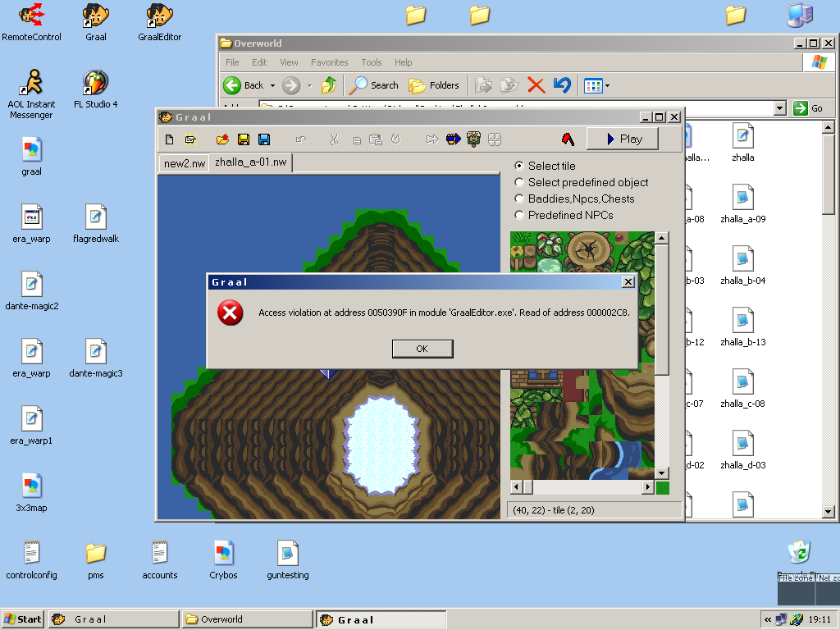Expand the address bar dropdown arrow

[779, 108]
